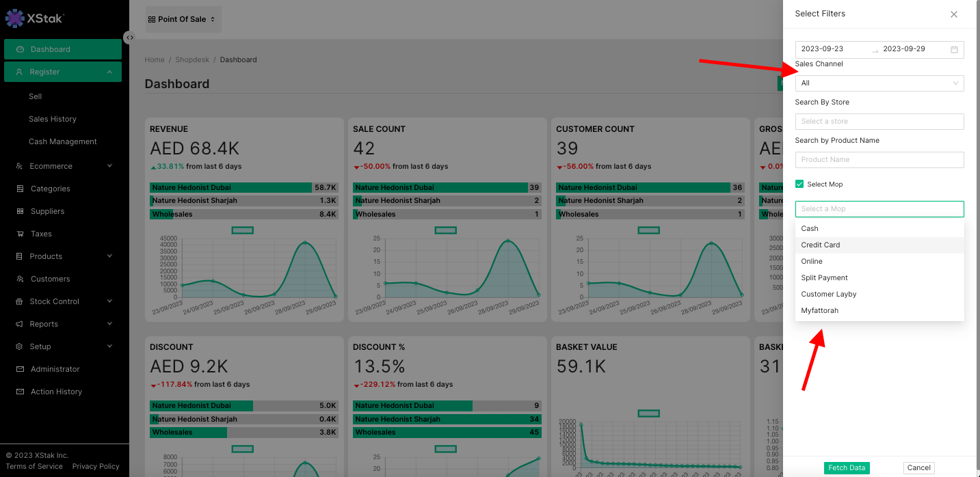
Task: Toggle the Sale Count chart legend box
Action: pyautogui.click(x=445, y=230)
